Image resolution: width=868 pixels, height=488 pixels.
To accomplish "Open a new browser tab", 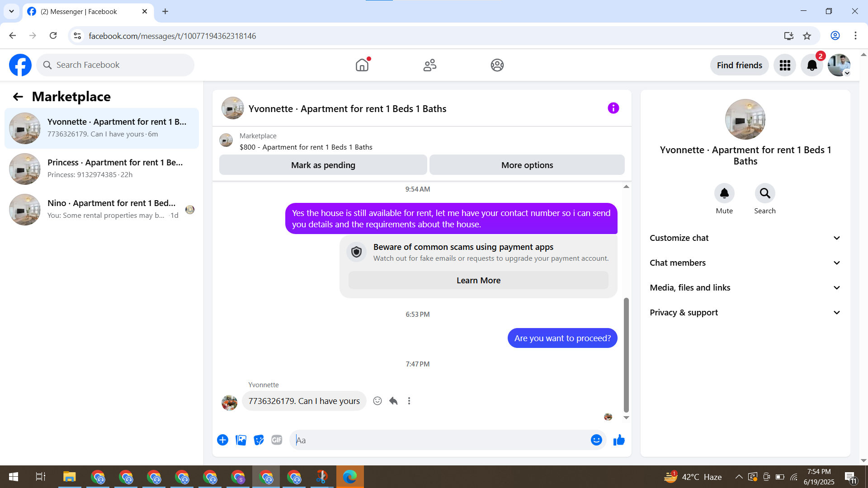I will [165, 11].
